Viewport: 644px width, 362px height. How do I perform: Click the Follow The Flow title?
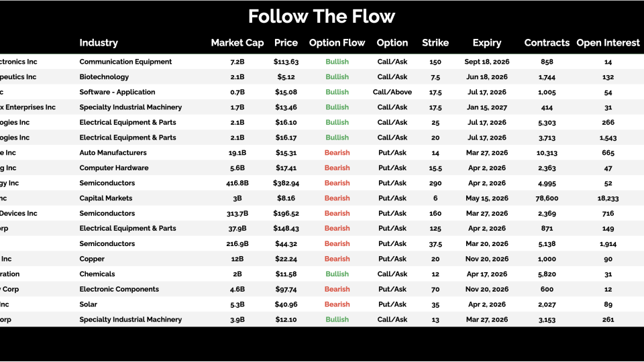click(322, 16)
